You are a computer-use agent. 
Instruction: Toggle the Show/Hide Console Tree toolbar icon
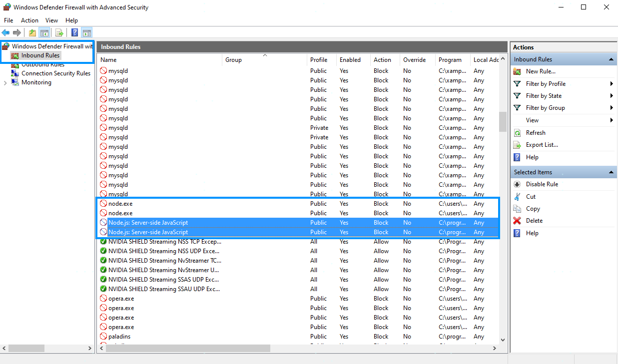point(44,33)
